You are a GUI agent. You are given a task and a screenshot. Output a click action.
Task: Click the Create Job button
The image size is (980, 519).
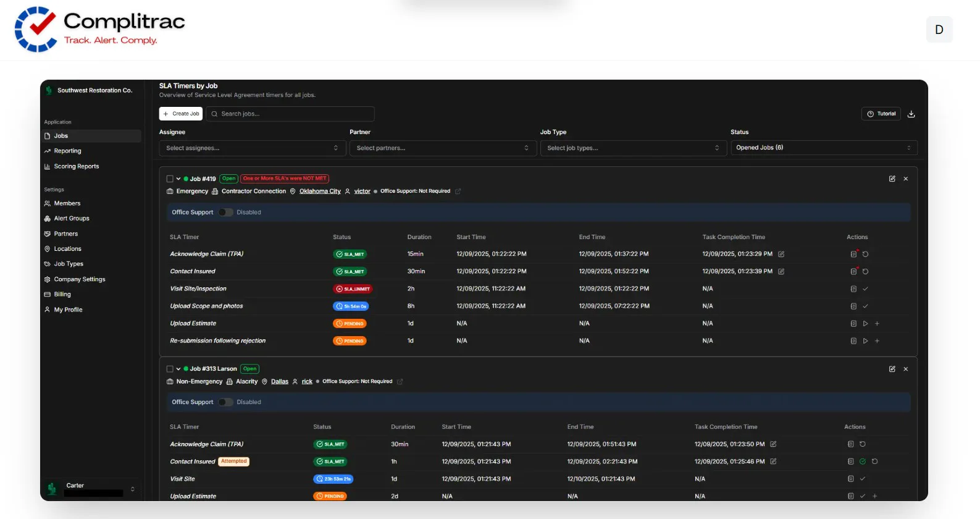point(182,114)
